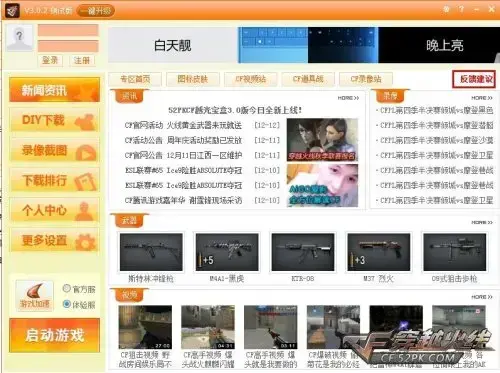Click the 视频 section header tag

[x=130, y=295]
